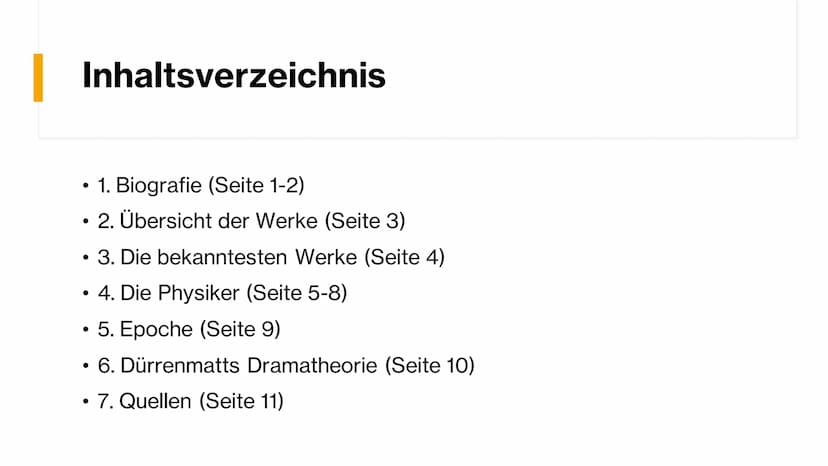This screenshot has height=466, width=828.
Task: Click the bullet point before "4. Die Physiker"
Action: pos(86,294)
